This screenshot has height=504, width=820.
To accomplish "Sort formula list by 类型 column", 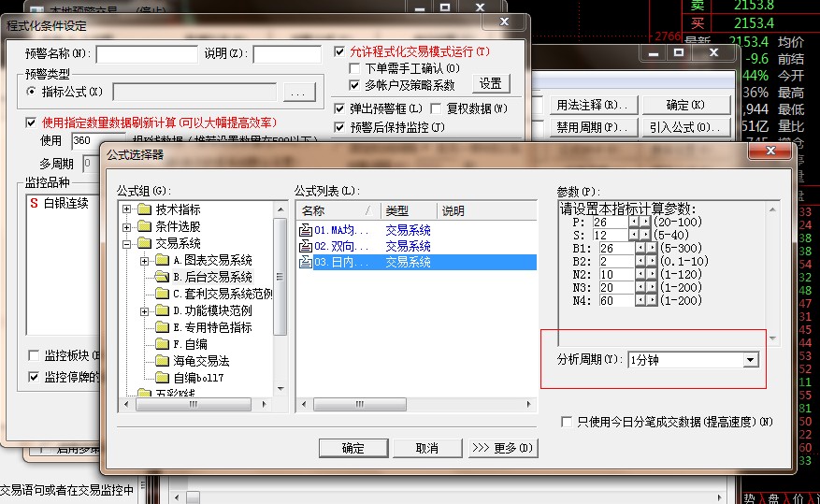I will (409, 210).
